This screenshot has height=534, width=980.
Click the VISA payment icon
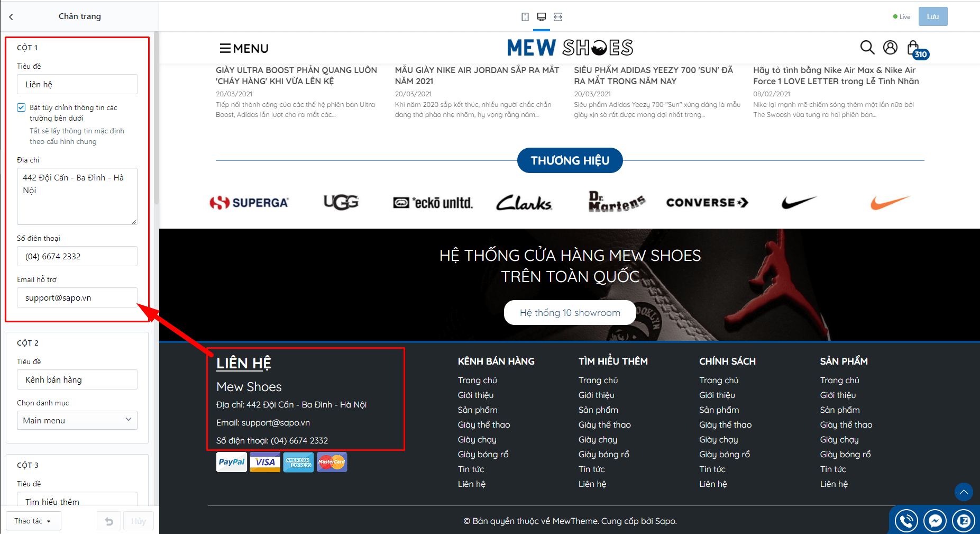pyautogui.click(x=265, y=462)
